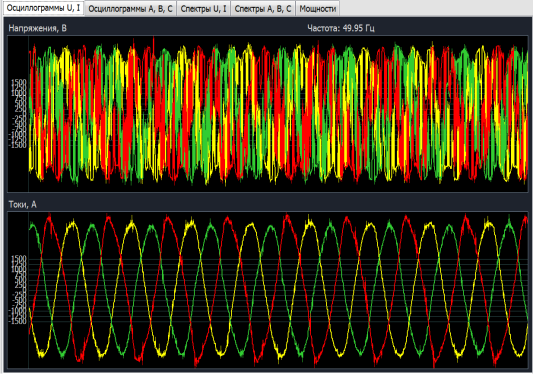Viewport: 534px width, 374px height.
Task: Pick the first red current waveform peak
Action: click(49, 217)
